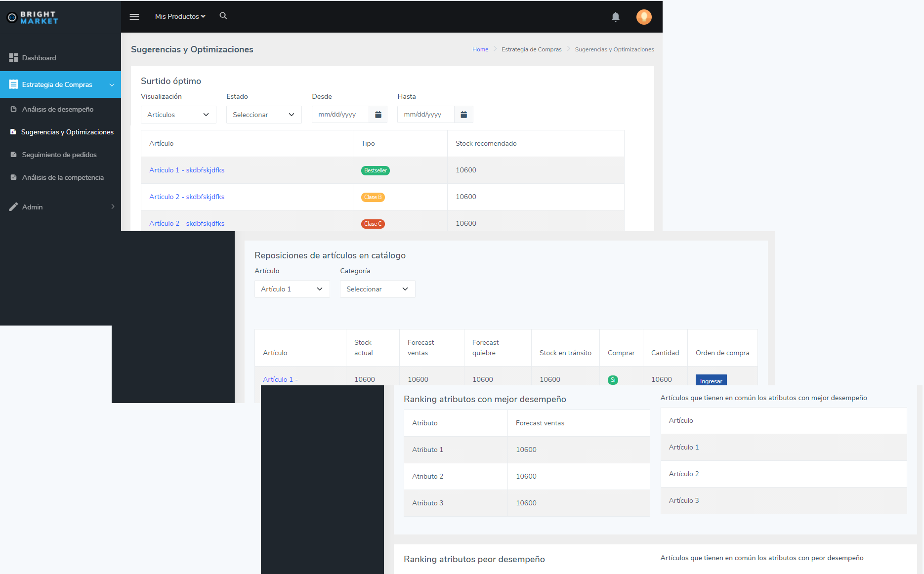Click Estrategia de Compras breadcrumb
The image size is (924, 574).
tap(532, 49)
